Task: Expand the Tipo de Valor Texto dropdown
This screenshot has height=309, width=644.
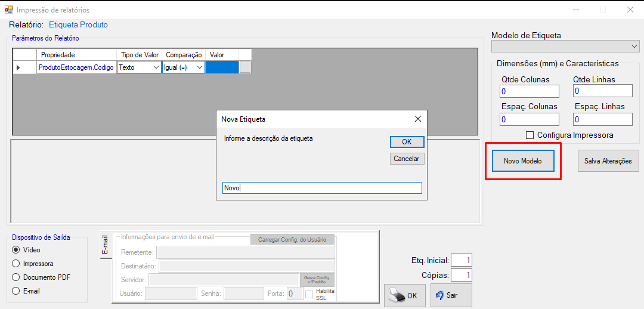Action: click(139, 67)
